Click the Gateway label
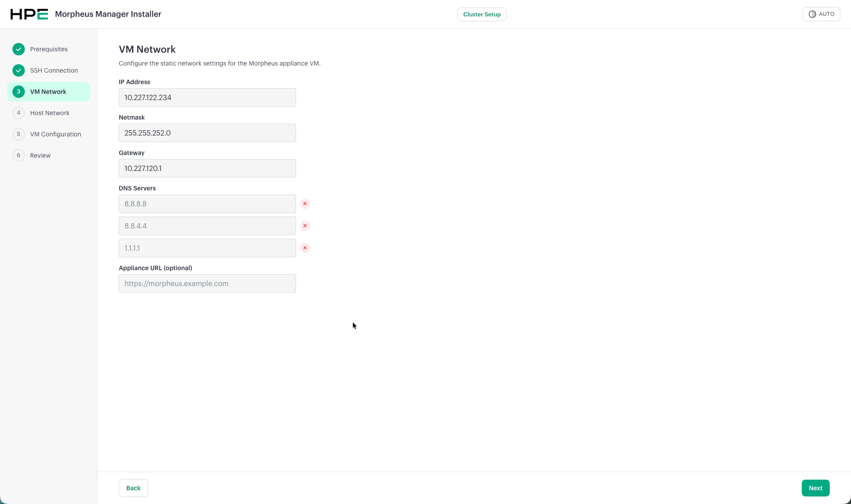 [132, 153]
